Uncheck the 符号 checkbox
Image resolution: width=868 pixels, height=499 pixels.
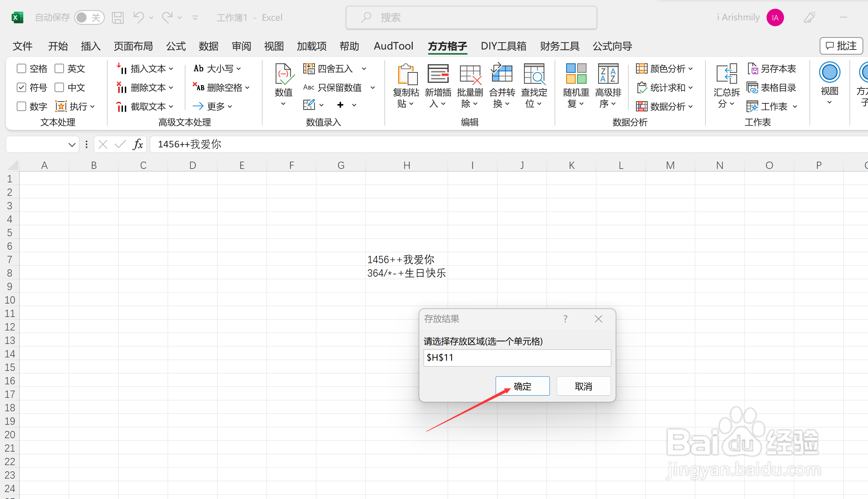(21, 87)
